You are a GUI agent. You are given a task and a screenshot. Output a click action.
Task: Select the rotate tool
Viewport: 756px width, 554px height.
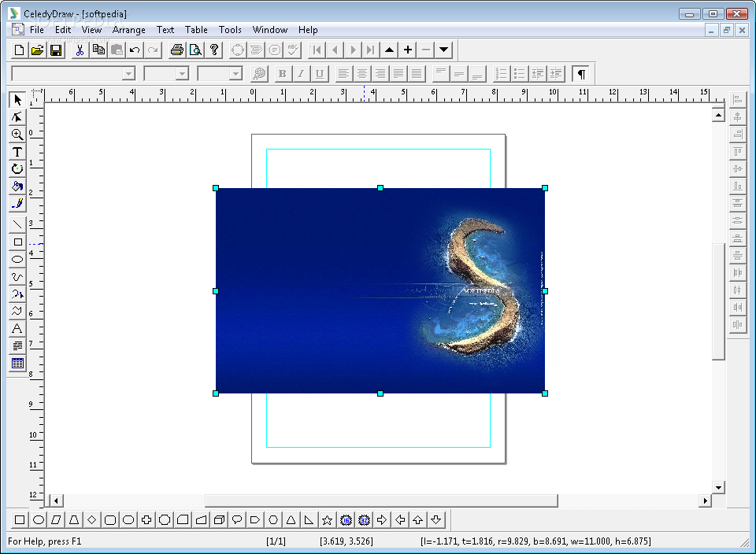coord(17,169)
